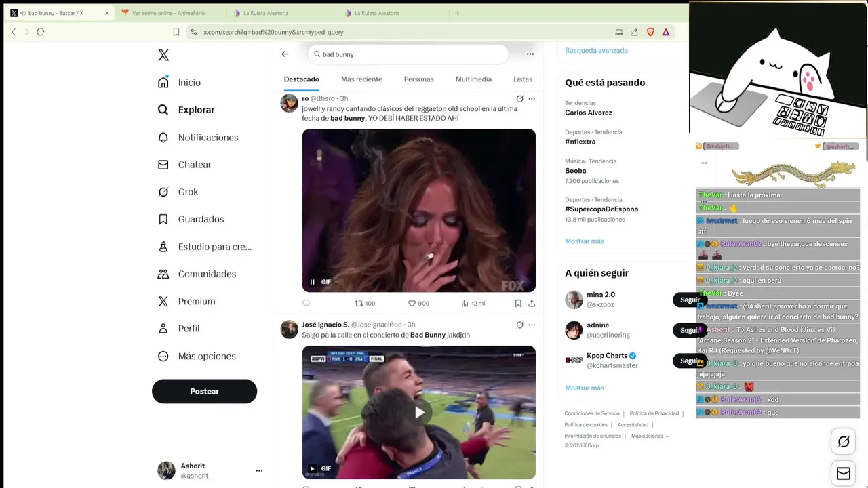Open Búsqueda avanzada link
Image resolution: width=868 pixels, height=488 pixels.
pyautogui.click(x=596, y=50)
